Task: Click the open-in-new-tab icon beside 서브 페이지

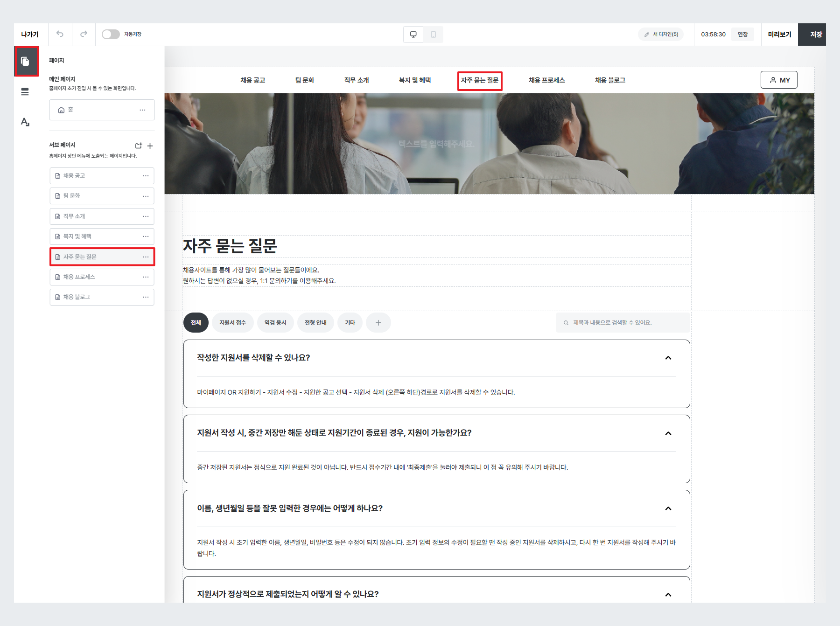Action: point(138,146)
